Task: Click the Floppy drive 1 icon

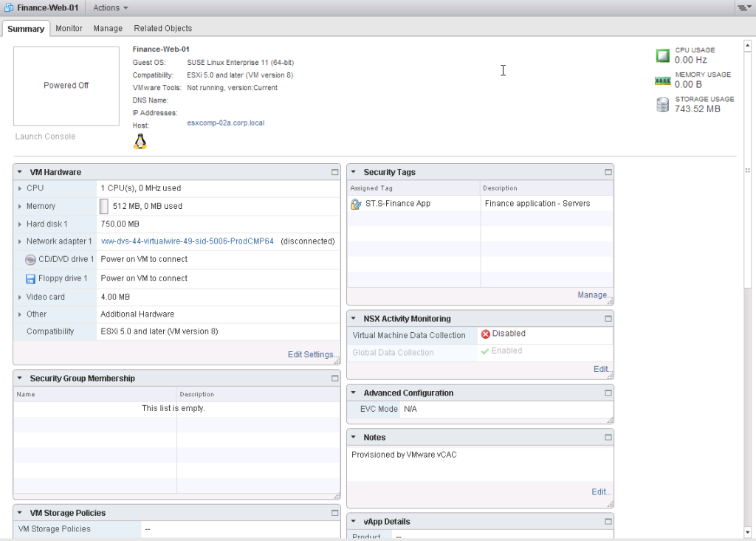Action: (30, 279)
